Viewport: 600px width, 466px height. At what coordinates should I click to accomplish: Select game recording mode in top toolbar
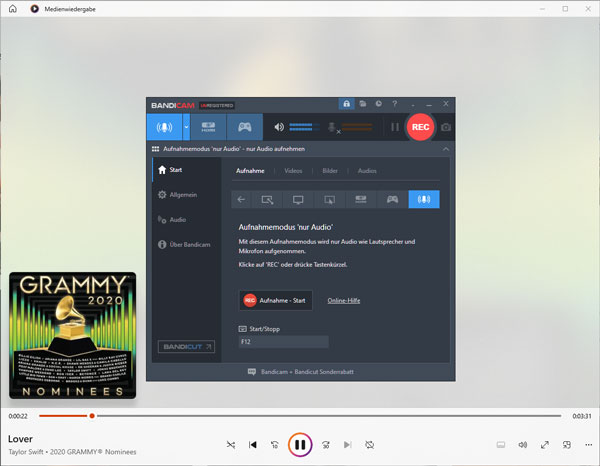pos(245,127)
